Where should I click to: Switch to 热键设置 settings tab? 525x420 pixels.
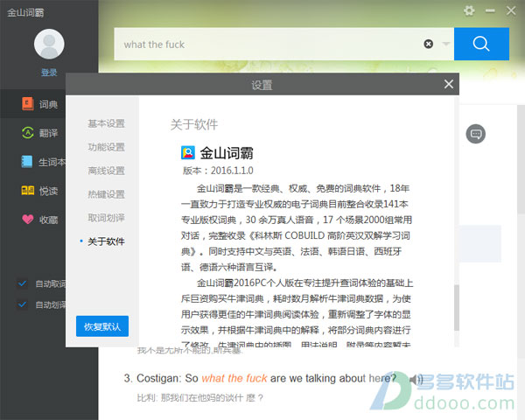click(x=106, y=194)
